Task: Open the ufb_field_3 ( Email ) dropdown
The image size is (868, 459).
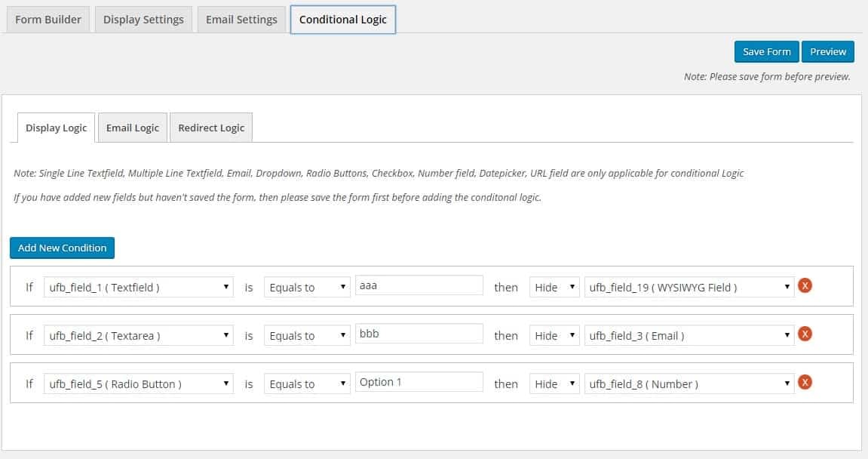Action: [689, 335]
